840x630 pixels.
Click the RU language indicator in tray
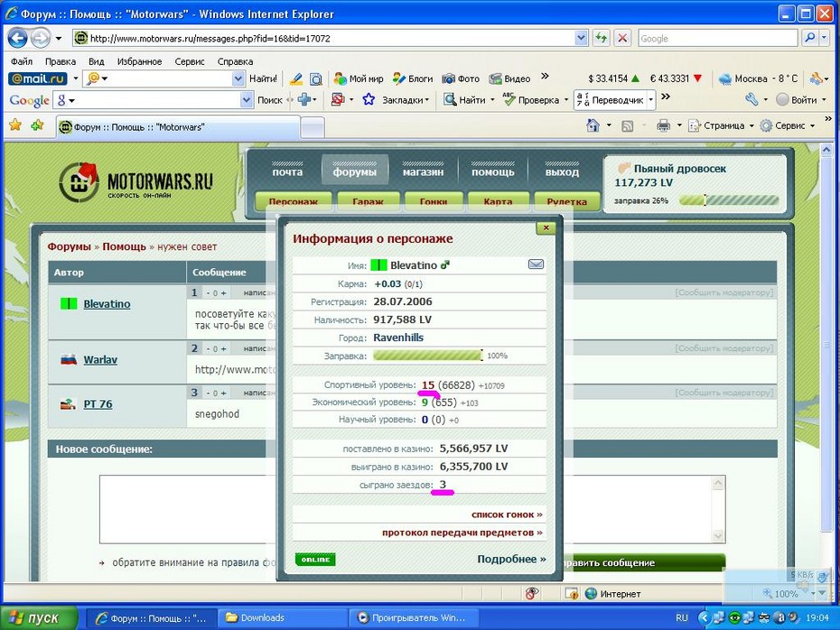point(681,617)
